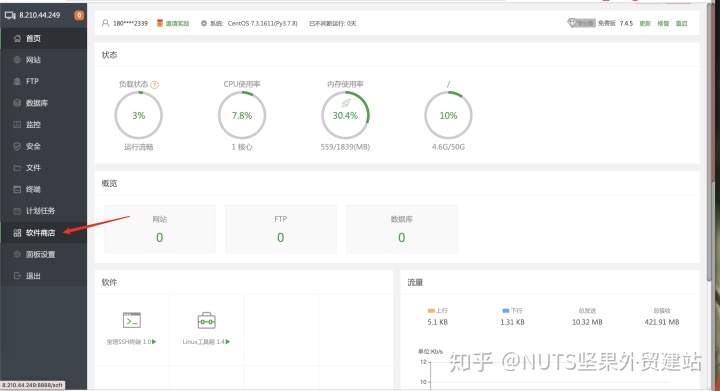Click the 流量 section heading

415,283
